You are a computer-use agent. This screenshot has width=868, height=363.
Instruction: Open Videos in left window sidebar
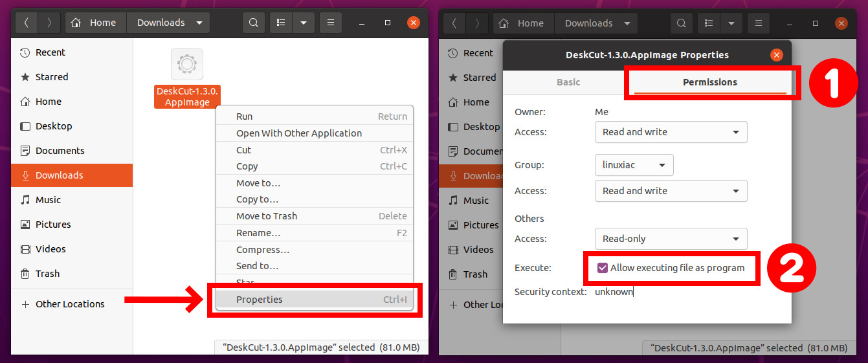click(71, 249)
